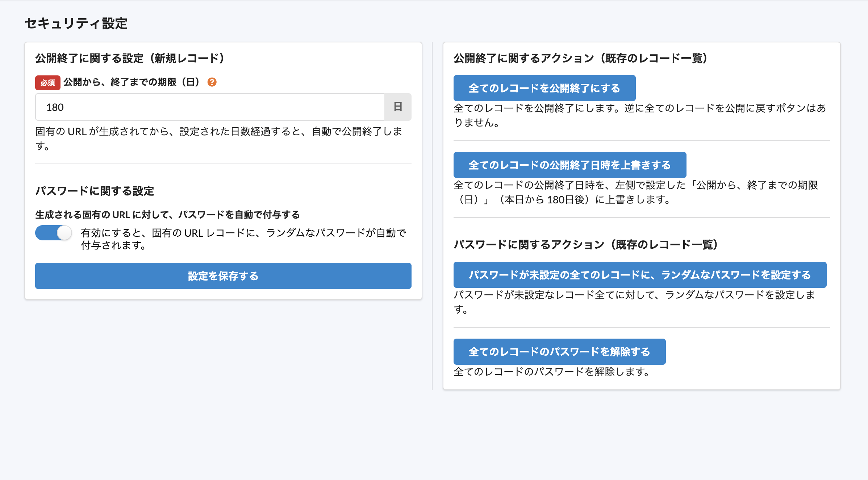Click the セキュリティ設定 page heading
Image resolution: width=868 pixels, height=480 pixels.
pos(76,24)
